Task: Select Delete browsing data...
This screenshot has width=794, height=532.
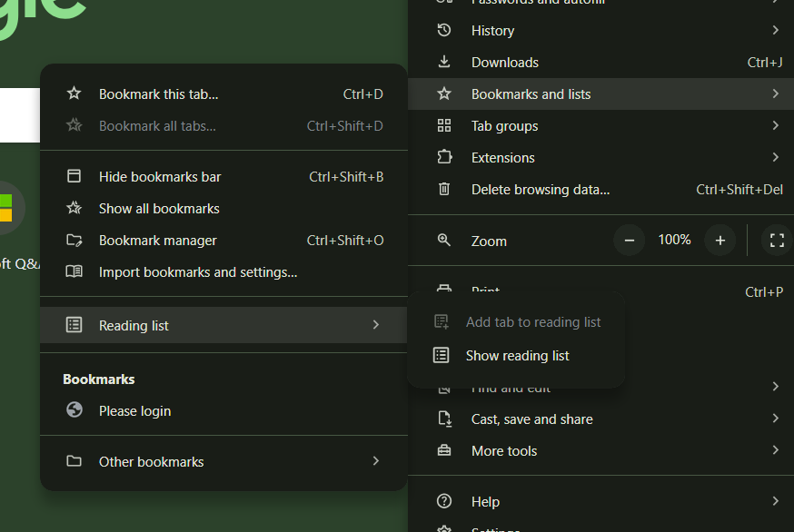Action: [600, 190]
